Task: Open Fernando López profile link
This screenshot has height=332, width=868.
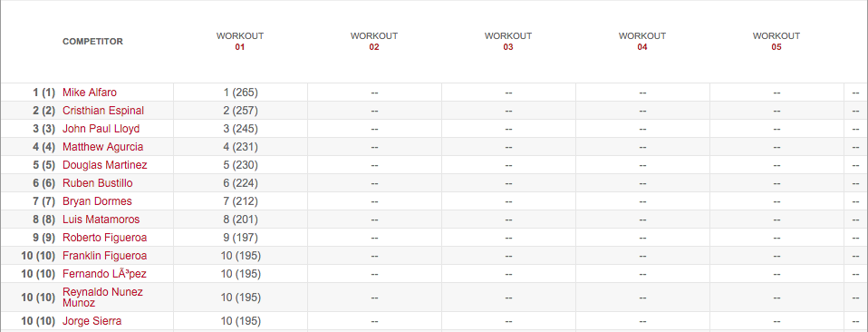Action: [104, 274]
